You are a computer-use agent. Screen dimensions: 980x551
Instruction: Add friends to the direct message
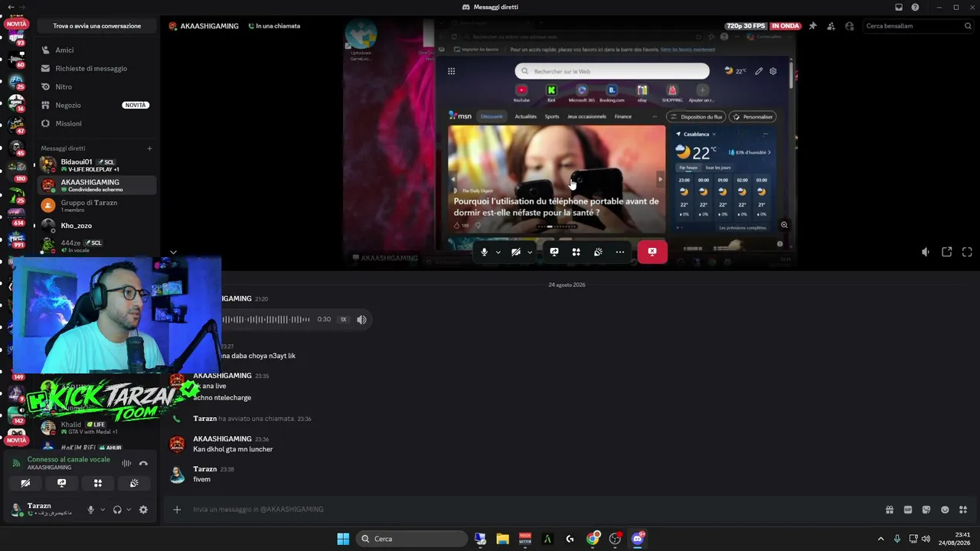(x=831, y=26)
